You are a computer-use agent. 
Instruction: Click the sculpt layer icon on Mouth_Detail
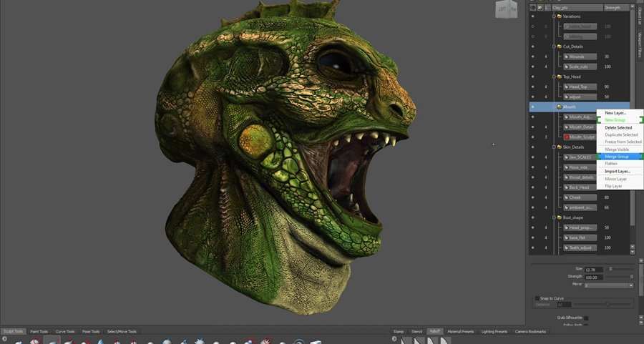click(x=567, y=127)
